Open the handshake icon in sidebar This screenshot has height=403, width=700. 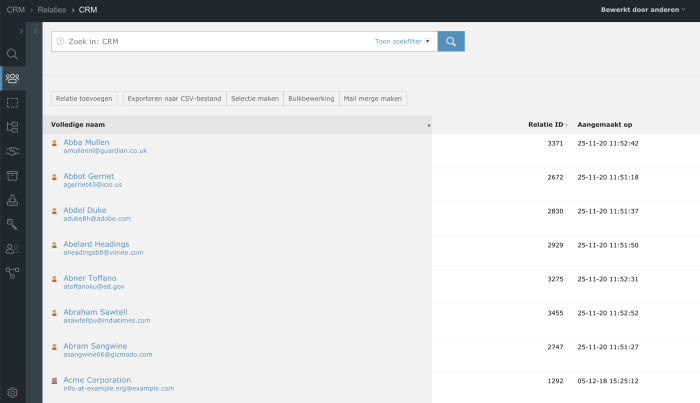(x=12, y=151)
